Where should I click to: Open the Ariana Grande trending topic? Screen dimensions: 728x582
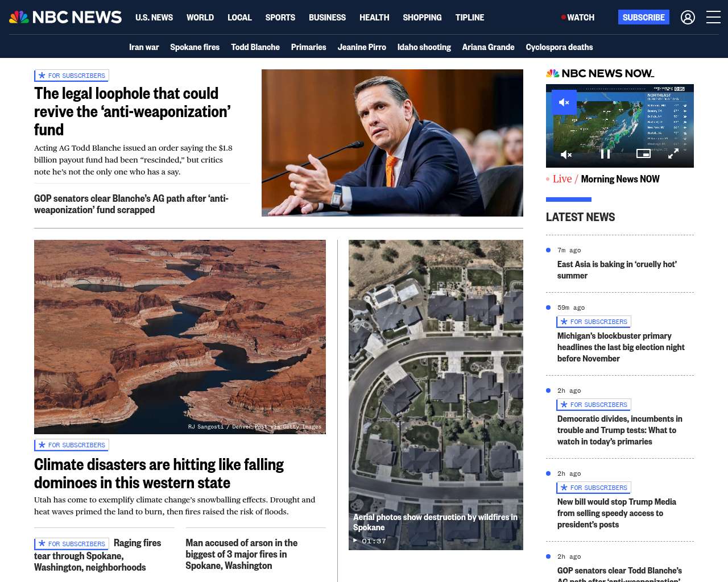coord(489,47)
